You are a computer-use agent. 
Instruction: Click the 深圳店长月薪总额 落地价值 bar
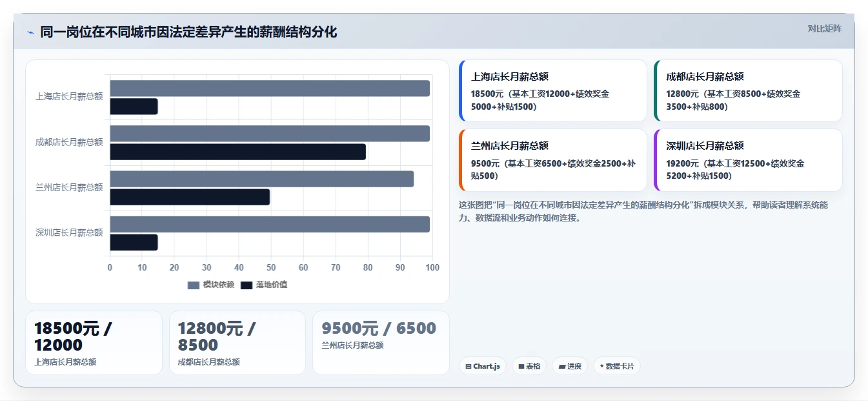pos(134,242)
